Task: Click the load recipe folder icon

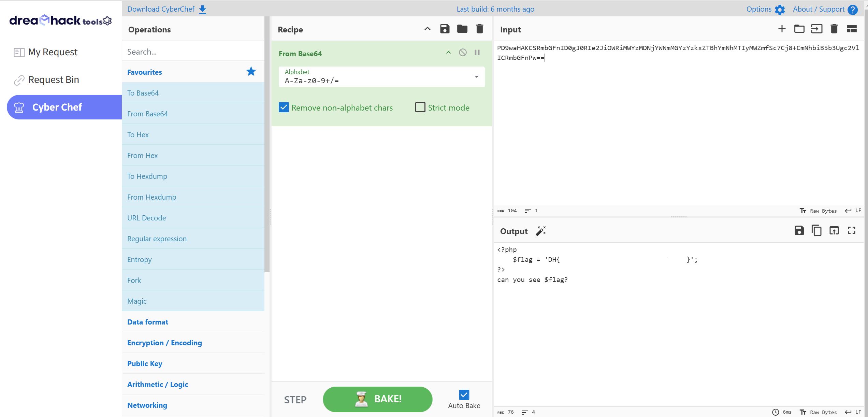Action: pos(462,29)
